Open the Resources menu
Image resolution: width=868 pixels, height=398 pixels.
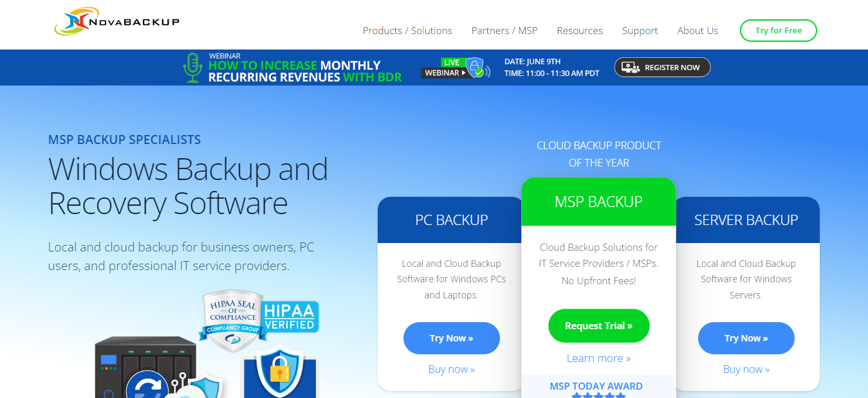579,30
